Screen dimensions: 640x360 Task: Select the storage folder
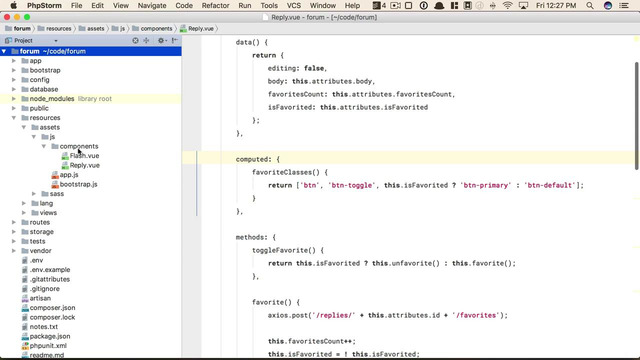pyautogui.click(x=38, y=232)
